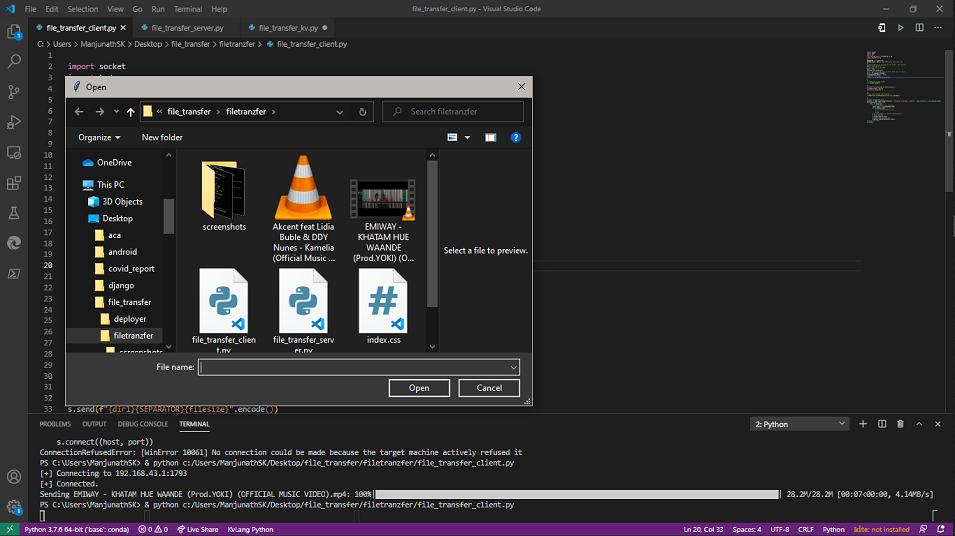Viewport: 955px width, 536px height.
Task: Switch to file_transfer_kv.py tab
Action: (288, 28)
